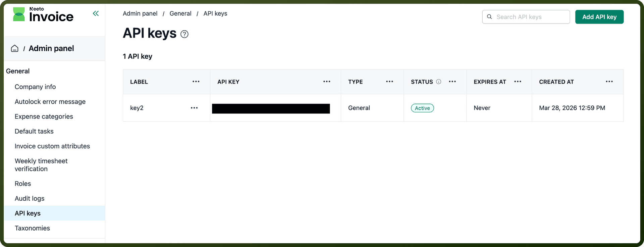Click the EXPIRES AT column header
The width and height of the screenshot is (644, 247).
click(x=490, y=82)
